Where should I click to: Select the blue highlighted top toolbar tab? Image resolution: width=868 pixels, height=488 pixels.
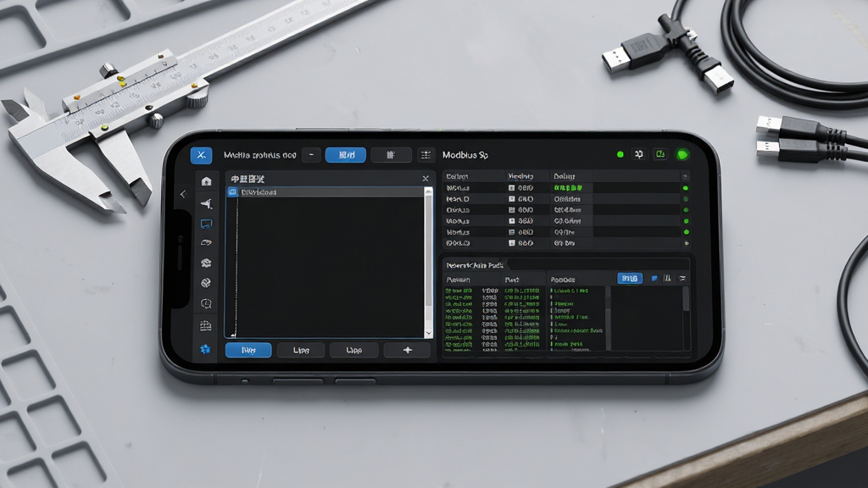click(346, 155)
